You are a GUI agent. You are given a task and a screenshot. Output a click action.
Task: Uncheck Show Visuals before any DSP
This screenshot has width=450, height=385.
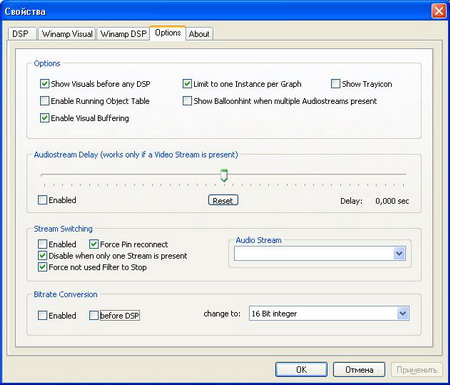point(45,84)
